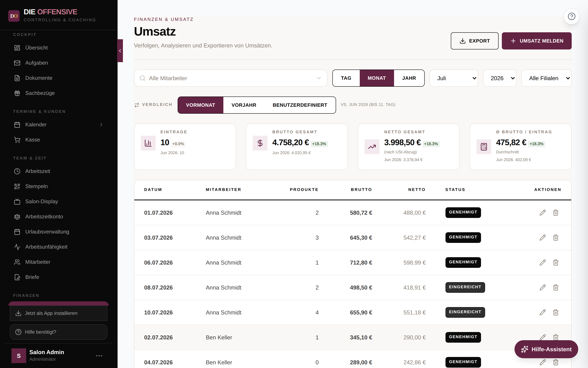Switch period to TAG

point(346,78)
